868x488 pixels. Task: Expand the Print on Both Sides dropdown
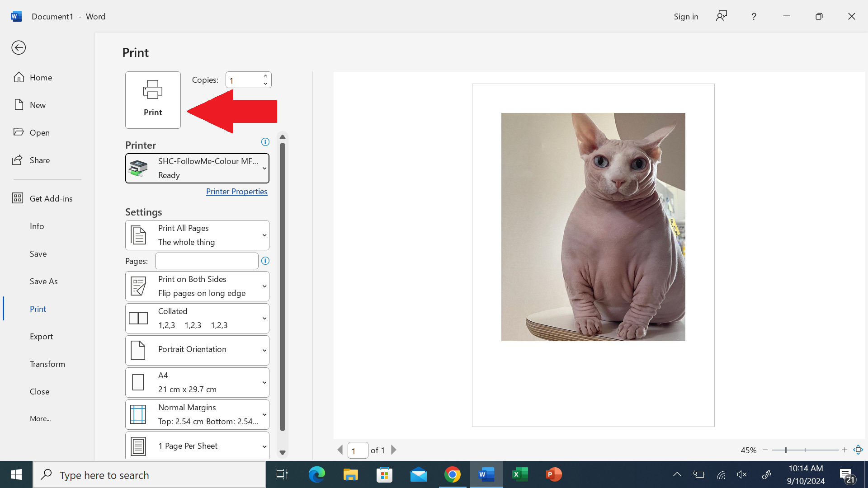click(x=197, y=286)
